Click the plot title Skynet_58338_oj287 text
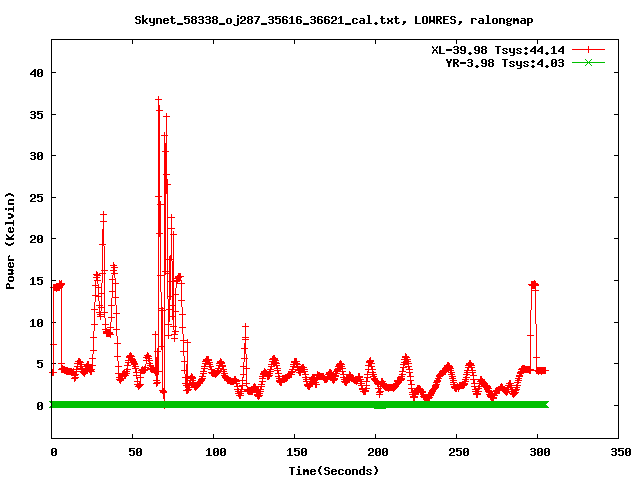The width and height of the screenshot is (640, 480). (333, 20)
